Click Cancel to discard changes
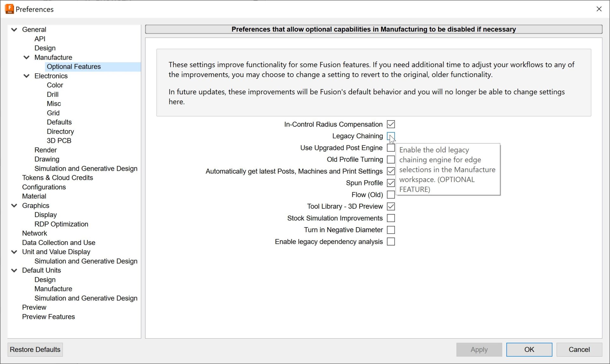Screen dimensions: 610x364 point(579,349)
